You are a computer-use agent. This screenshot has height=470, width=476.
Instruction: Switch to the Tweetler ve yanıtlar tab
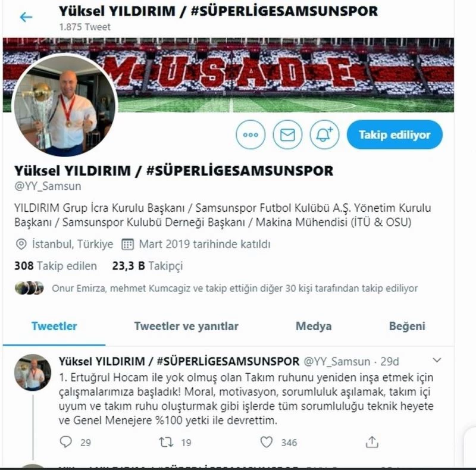click(186, 326)
